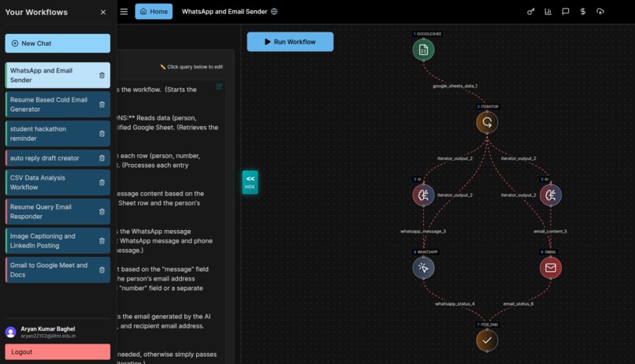
Task: Open Gmail to Google Meet and Docs
Action: click(58, 270)
